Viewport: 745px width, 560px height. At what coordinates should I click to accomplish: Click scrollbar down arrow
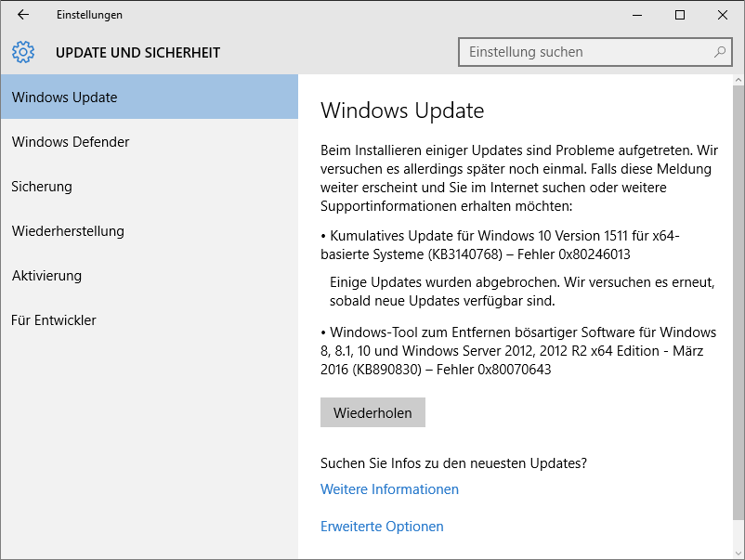[738, 553]
